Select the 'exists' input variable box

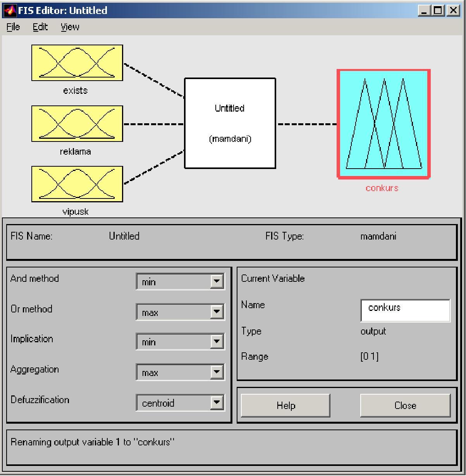(x=77, y=63)
